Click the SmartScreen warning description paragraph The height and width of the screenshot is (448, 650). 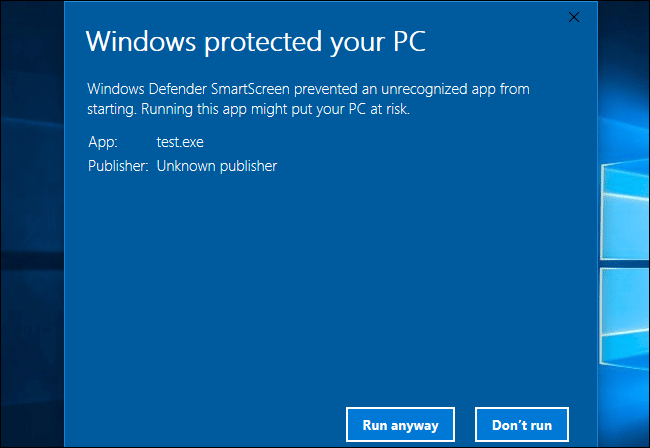[x=308, y=99]
